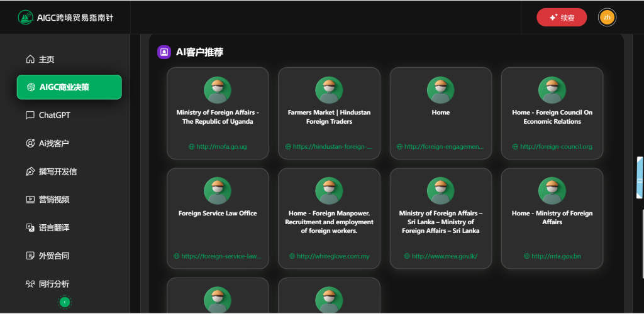This screenshot has width=644, height=314.
Task: Collapse sidebar with green arrow button
Action: point(64,302)
